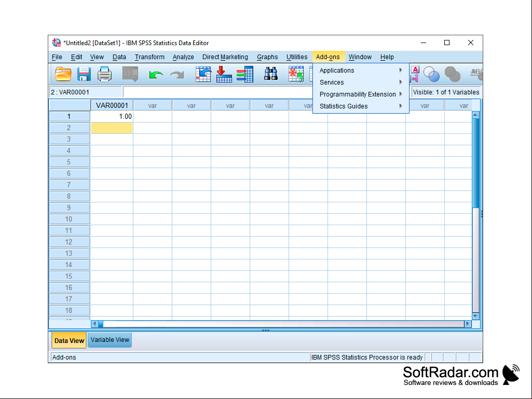The width and height of the screenshot is (532, 399).
Task: Switch to Variable View tab
Action: (110, 340)
